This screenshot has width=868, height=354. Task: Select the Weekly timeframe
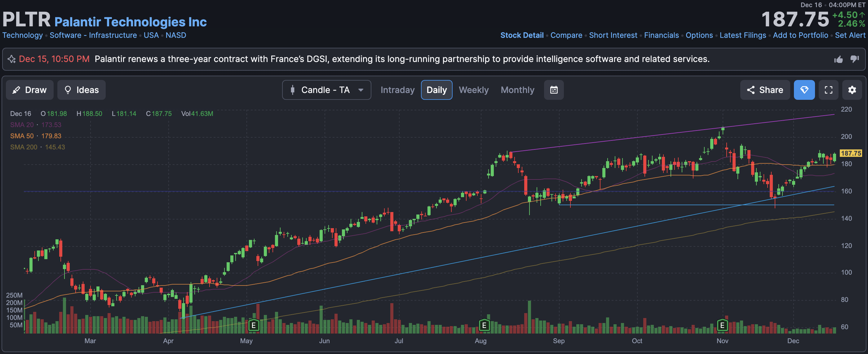coord(473,90)
